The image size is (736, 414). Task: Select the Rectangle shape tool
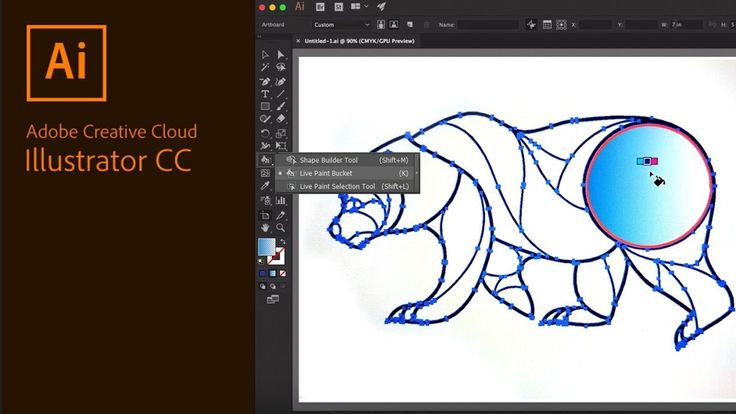coord(265,107)
